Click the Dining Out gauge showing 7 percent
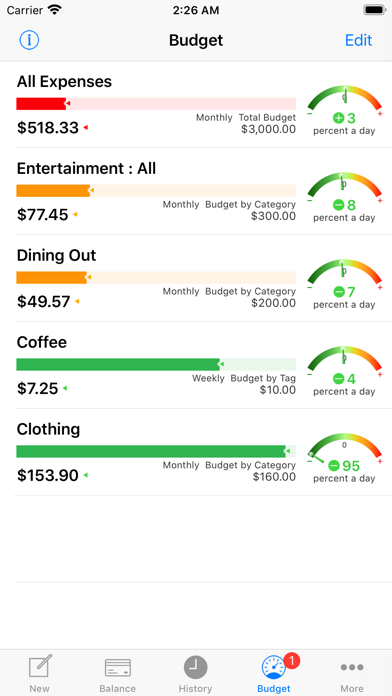 (x=344, y=285)
